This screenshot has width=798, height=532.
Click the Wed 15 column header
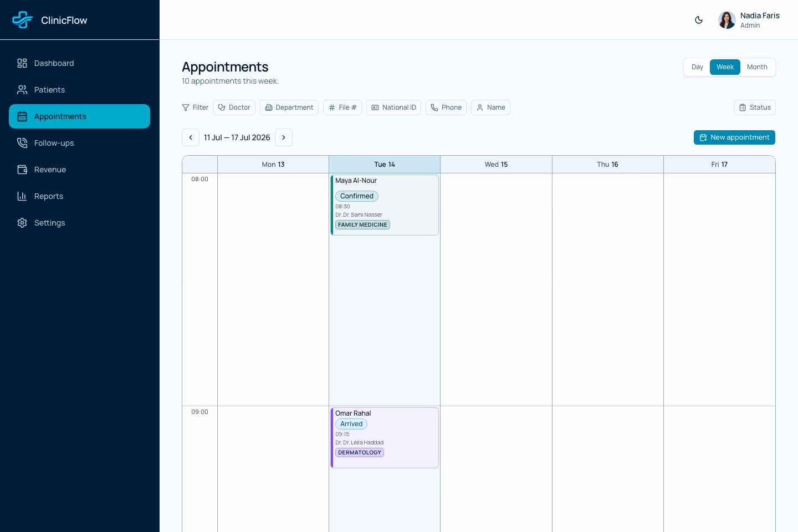pyautogui.click(x=496, y=165)
